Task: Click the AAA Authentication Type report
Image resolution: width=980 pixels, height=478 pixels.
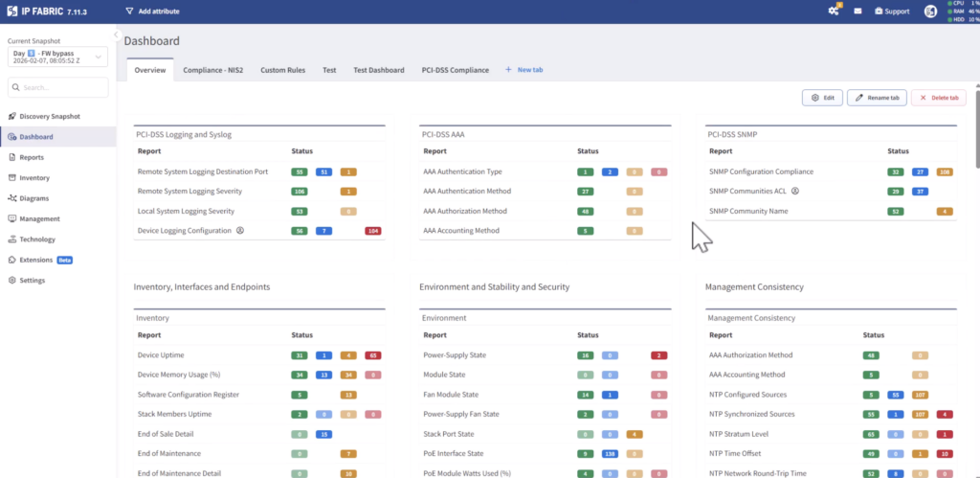Action: click(462, 171)
